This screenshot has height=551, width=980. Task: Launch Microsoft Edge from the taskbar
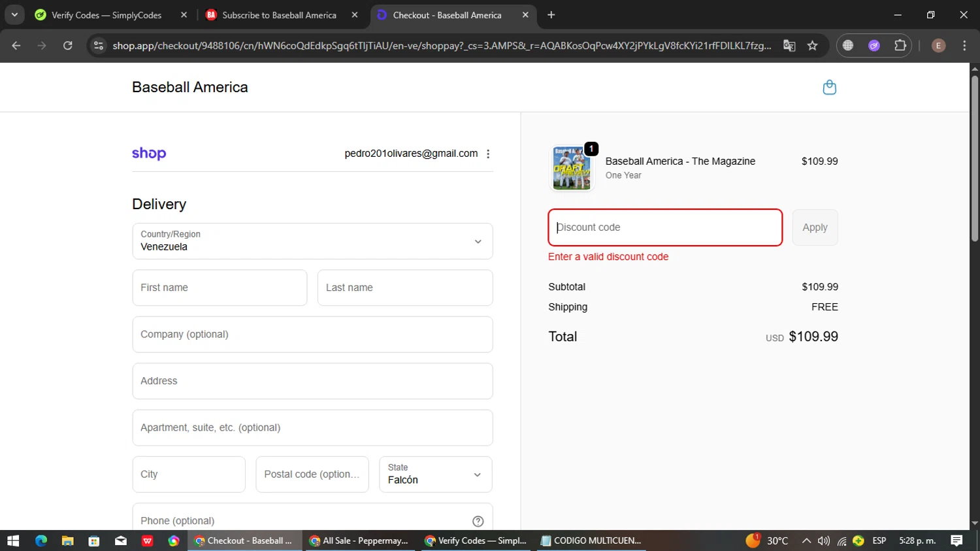(x=41, y=541)
